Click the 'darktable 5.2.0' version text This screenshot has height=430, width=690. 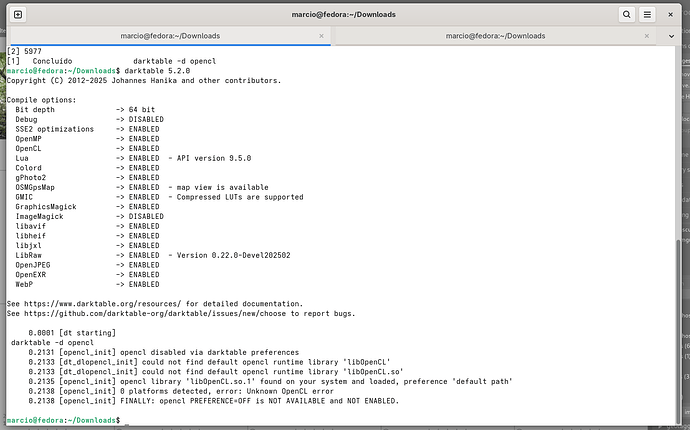point(157,71)
